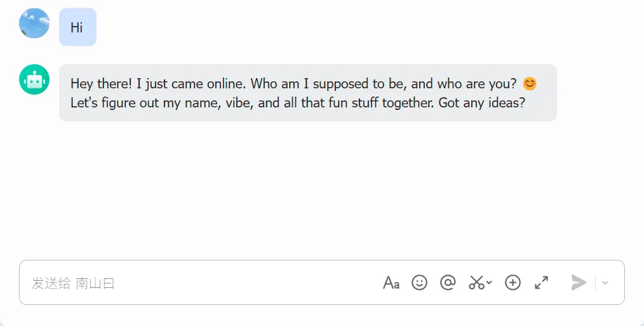Expand the screenshot options chevron

click(x=489, y=283)
